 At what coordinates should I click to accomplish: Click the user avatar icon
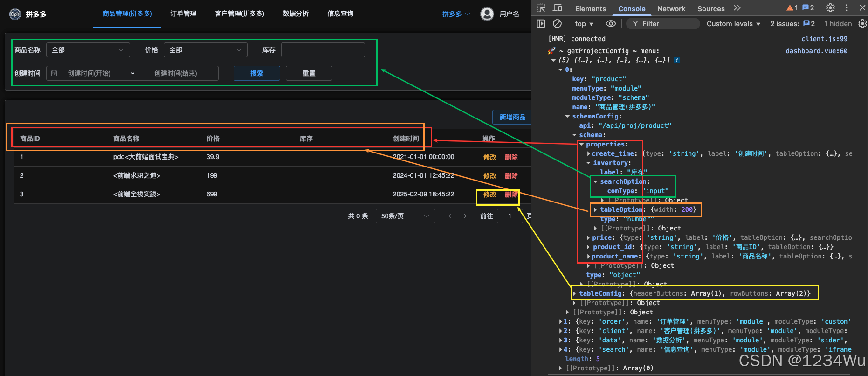487,14
